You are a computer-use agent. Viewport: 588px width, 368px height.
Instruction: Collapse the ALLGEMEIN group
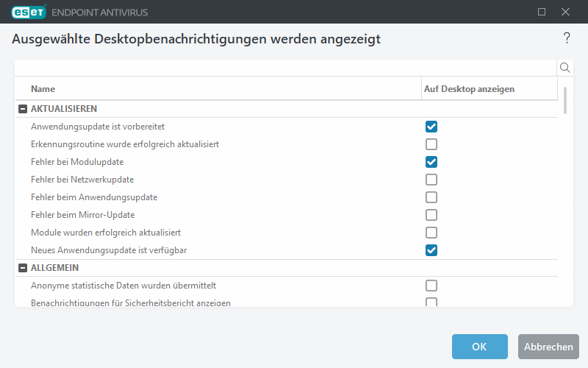tap(23, 268)
